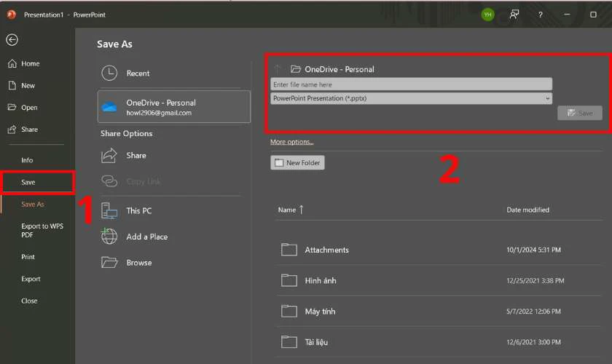Click the up one level arrow
The width and height of the screenshot is (612, 364).
pyautogui.click(x=277, y=69)
